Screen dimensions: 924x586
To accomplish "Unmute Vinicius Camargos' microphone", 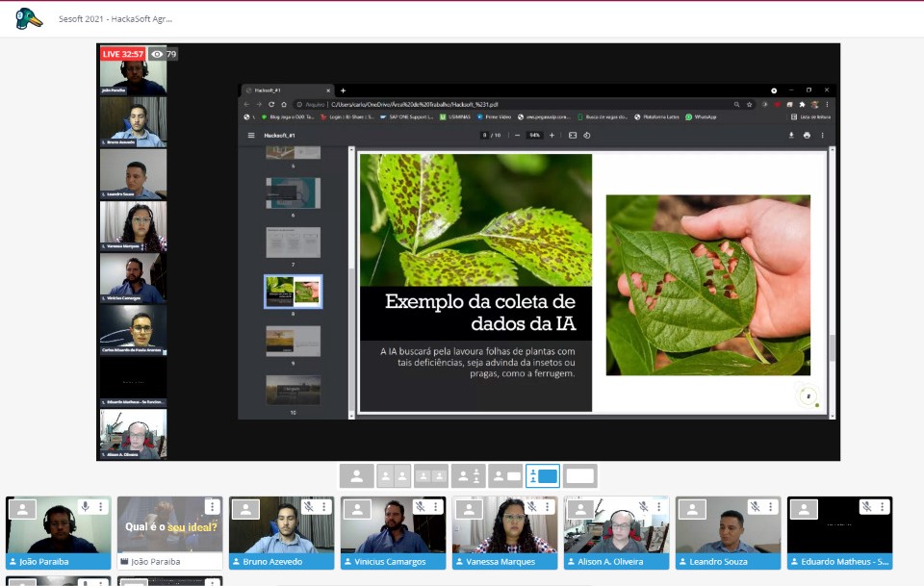I will pyautogui.click(x=421, y=506).
